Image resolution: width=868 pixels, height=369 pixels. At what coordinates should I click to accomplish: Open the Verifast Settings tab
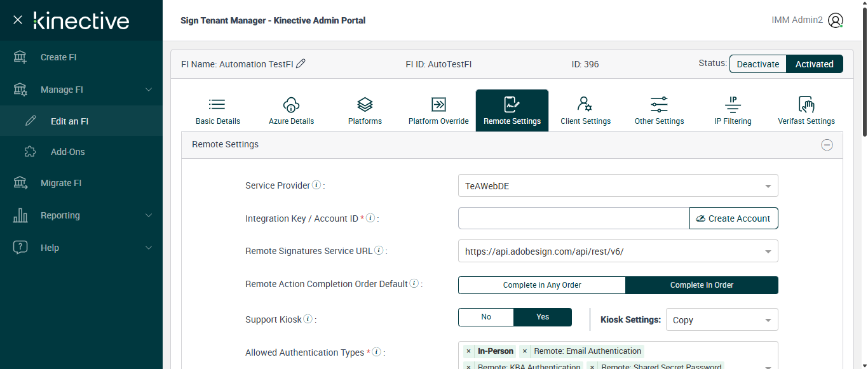(x=806, y=111)
